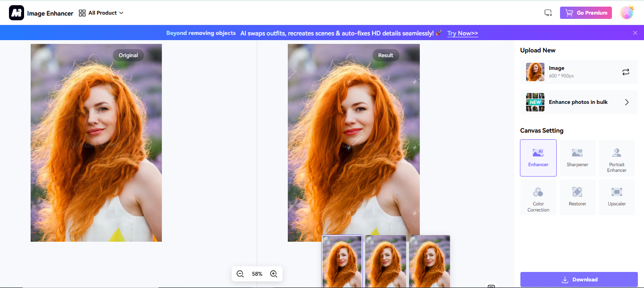Open the All Product dropdown
This screenshot has width=644, height=288.
101,13
